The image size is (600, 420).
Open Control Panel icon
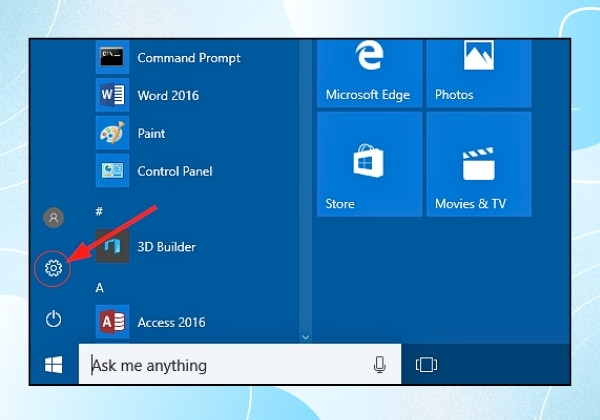tap(112, 171)
